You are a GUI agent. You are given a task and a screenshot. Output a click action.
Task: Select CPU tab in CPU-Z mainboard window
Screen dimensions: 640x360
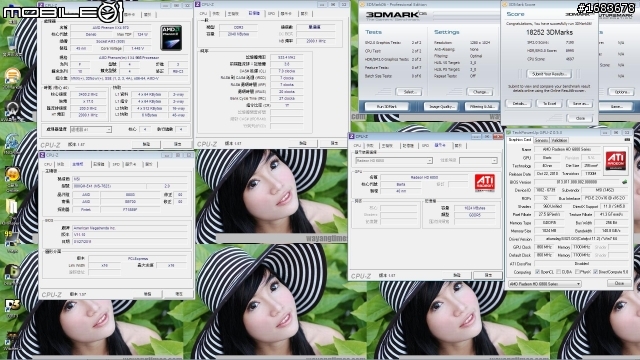pyautogui.click(x=48, y=164)
